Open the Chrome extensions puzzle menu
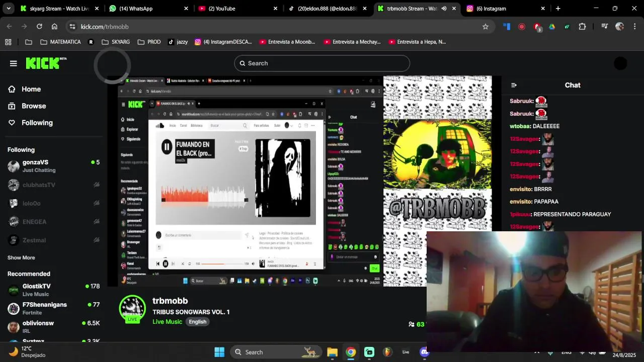Viewport: 644px width, 362px height. (x=582, y=27)
